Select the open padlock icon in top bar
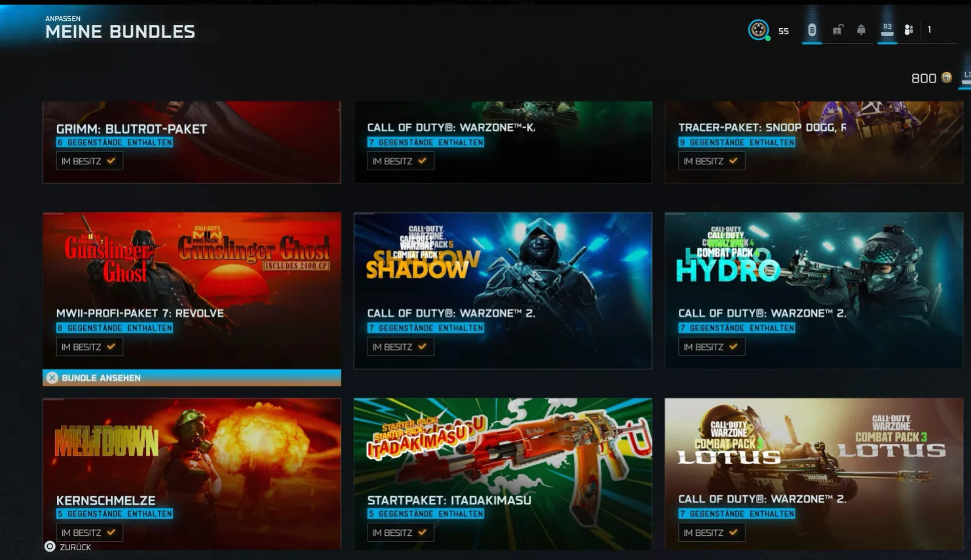This screenshot has width=971, height=560. [837, 29]
